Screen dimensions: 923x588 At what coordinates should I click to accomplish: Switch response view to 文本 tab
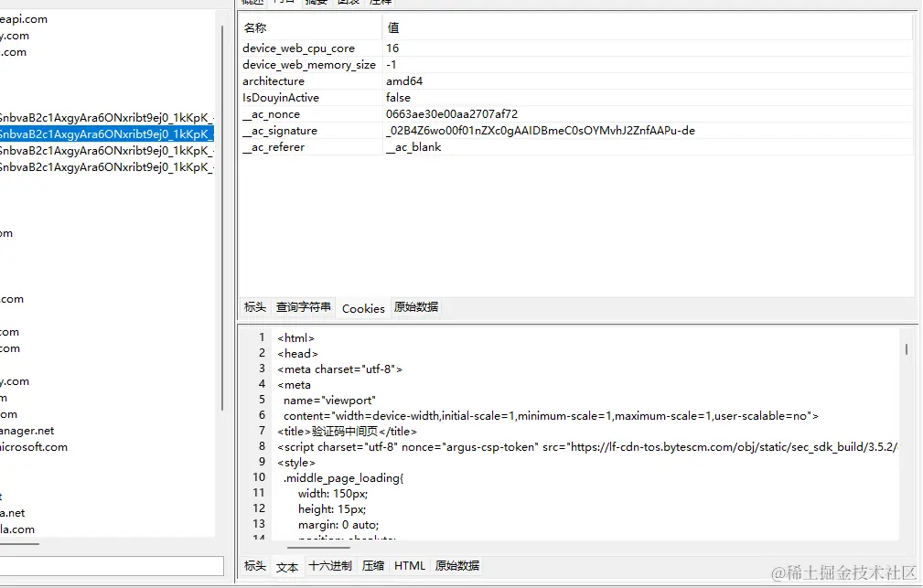pyautogui.click(x=287, y=567)
